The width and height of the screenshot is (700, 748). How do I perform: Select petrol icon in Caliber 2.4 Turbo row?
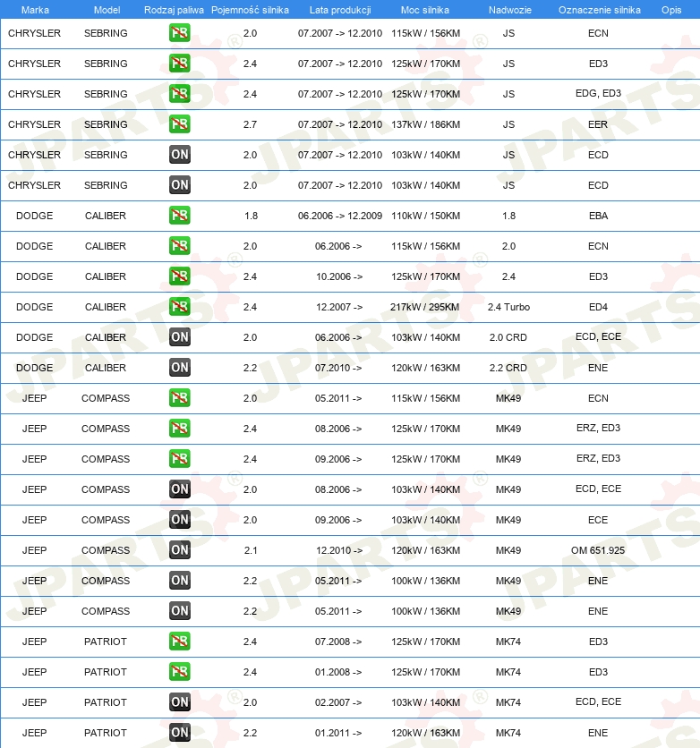(179, 306)
